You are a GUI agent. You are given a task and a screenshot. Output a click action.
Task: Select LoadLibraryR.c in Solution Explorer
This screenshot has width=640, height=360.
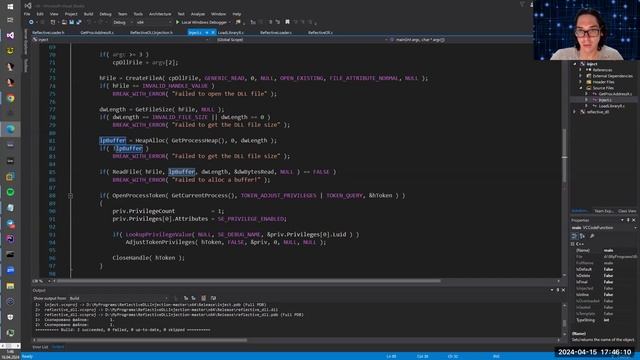[611, 106]
